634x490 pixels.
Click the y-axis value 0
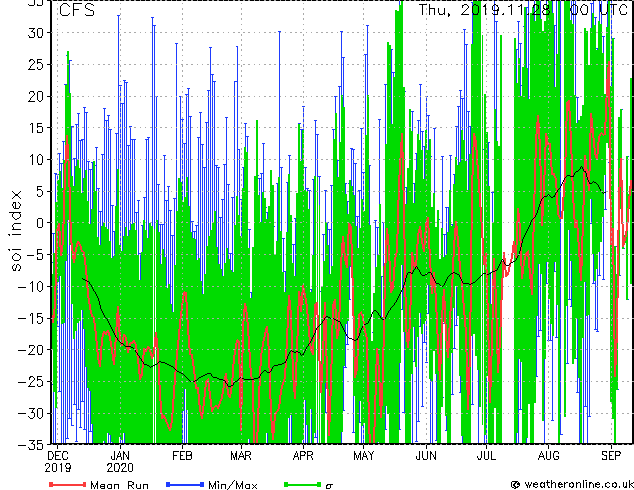coord(39,223)
